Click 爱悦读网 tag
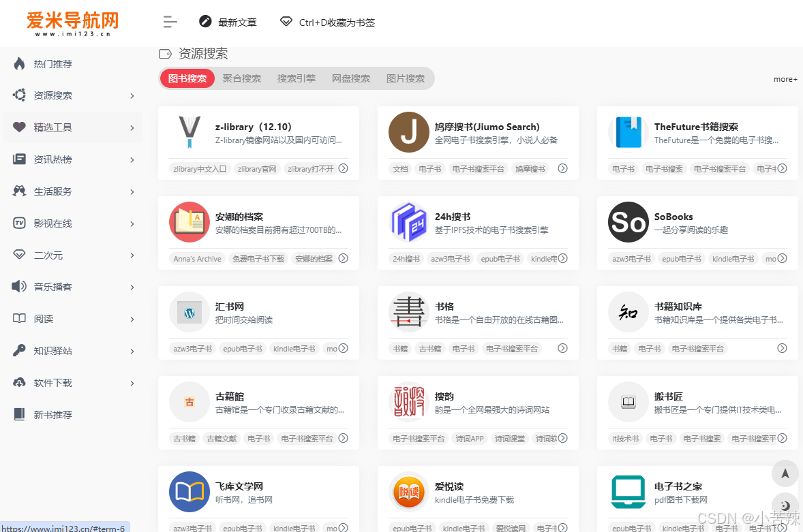 (x=511, y=528)
